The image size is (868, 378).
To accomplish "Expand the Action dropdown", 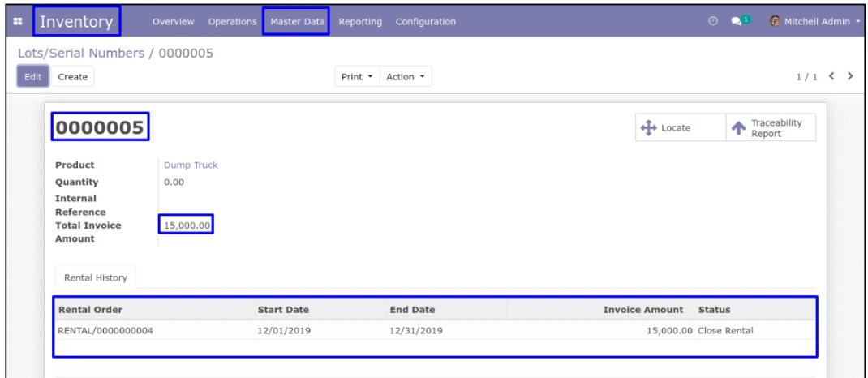I will (405, 77).
